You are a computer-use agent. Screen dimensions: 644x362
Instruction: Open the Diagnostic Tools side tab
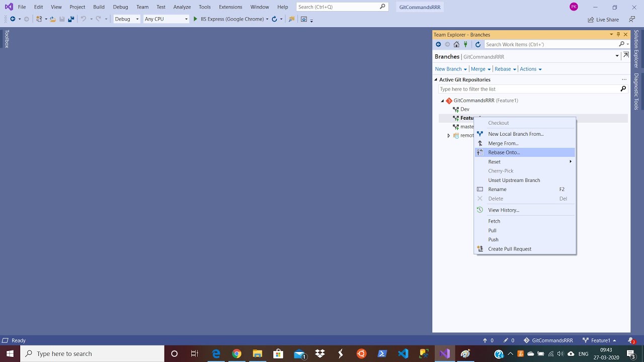(636, 92)
